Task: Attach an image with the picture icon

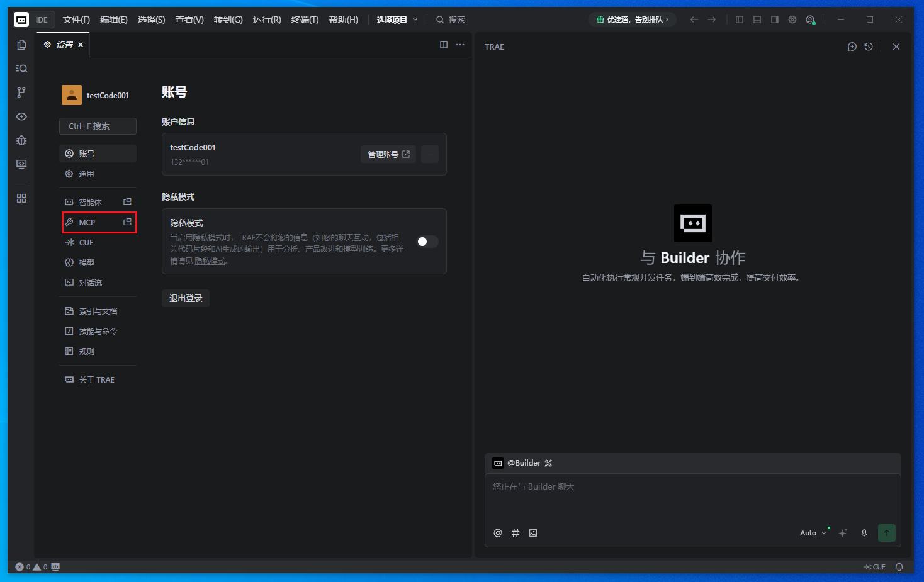Action: pos(533,533)
